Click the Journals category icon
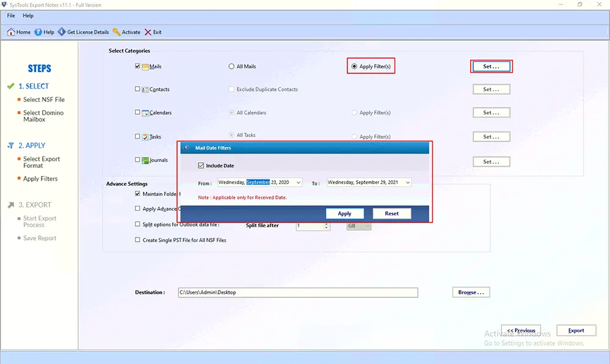 [x=145, y=160]
